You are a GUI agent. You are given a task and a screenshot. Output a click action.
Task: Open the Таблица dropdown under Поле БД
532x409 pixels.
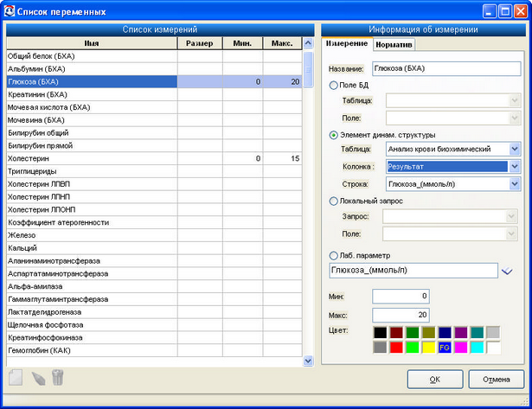point(515,100)
